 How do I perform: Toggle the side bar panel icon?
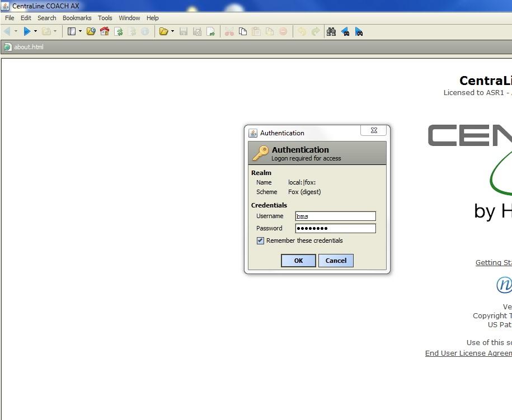click(x=72, y=32)
